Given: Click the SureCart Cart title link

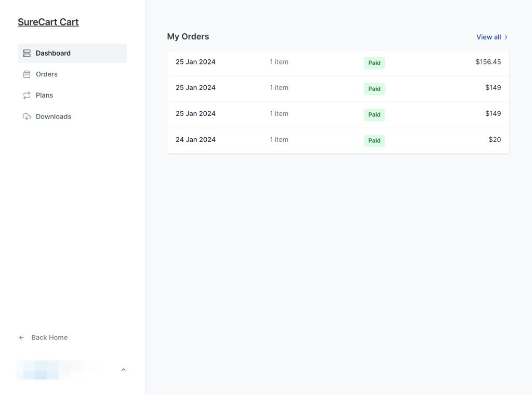Looking at the screenshot, I should click(x=48, y=22).
